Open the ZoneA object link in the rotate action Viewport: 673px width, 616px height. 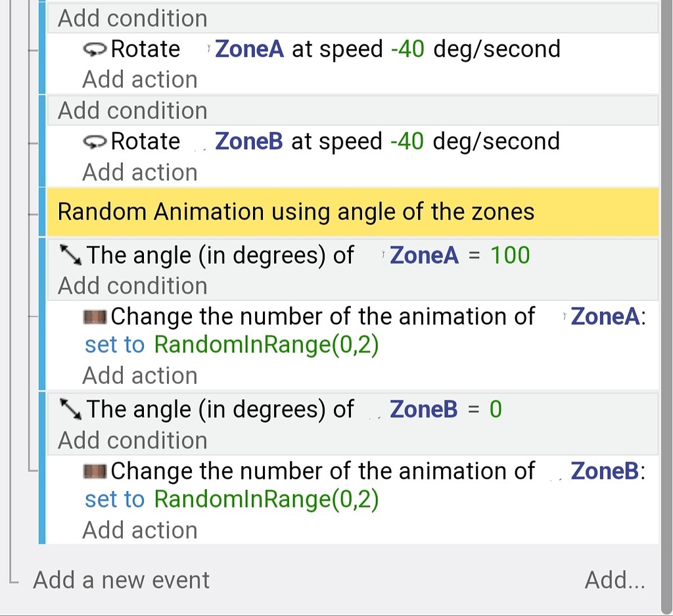tap(249, 49)
